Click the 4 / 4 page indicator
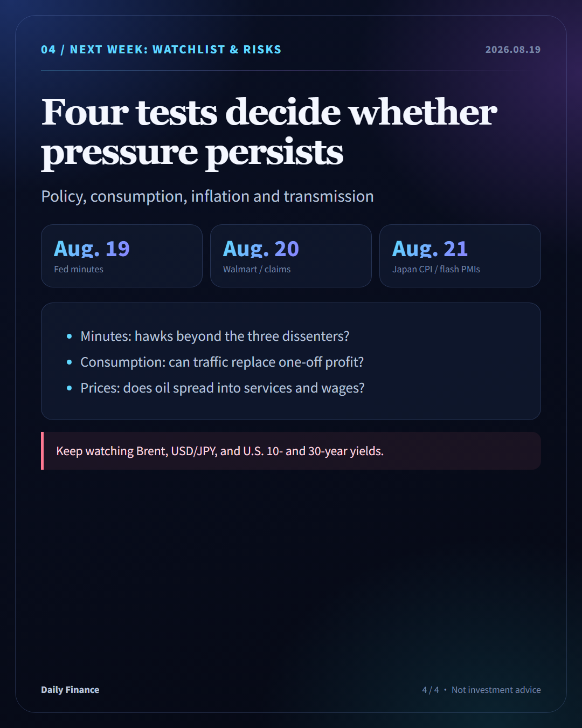Screen dimensions: 582x728 431,690
